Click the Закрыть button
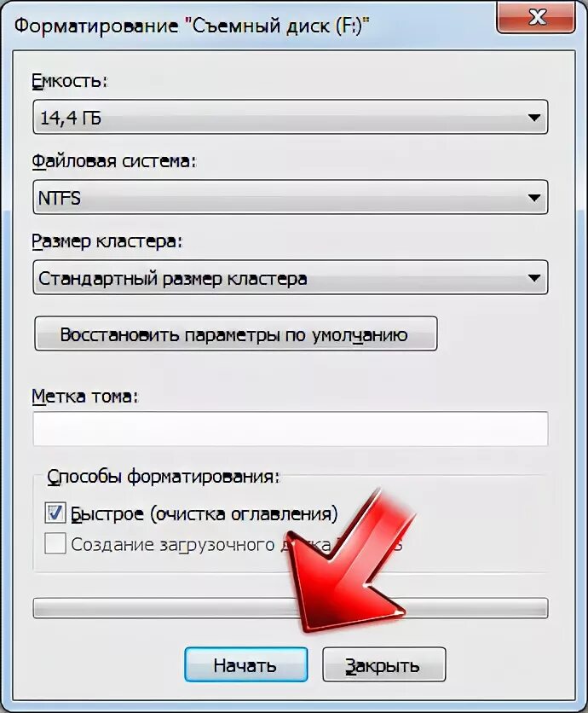 (384, 664)
